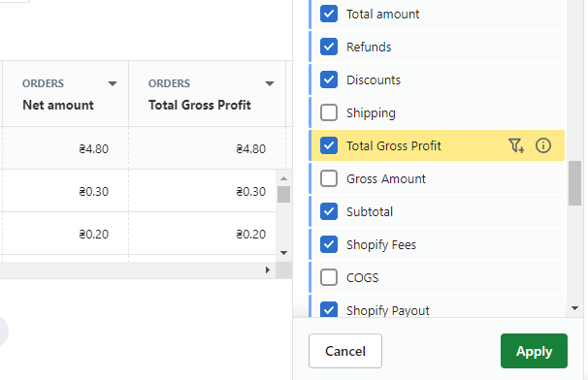The height and width of the screenshot is (380, 588).
Task: Click the Shopify Payout label
Action: click(x=388, y=310)
